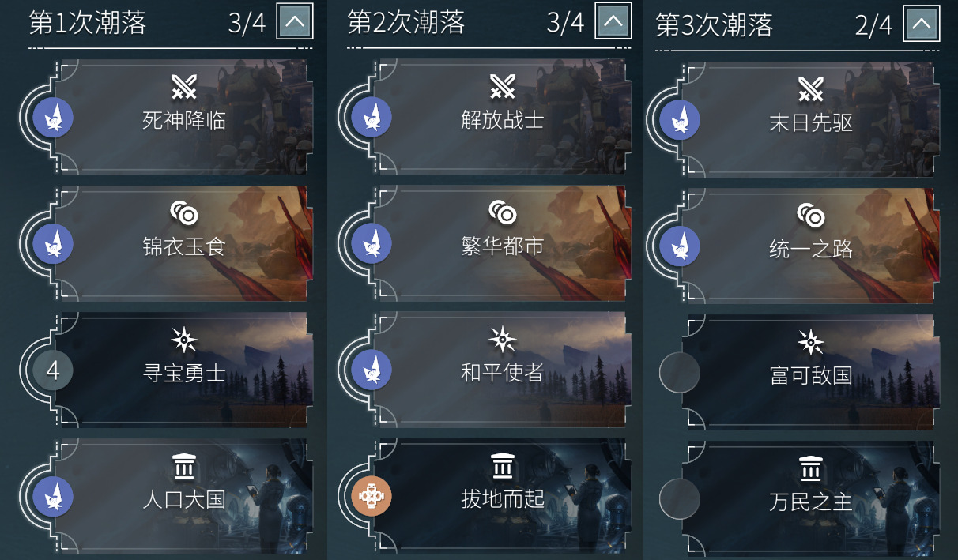The image size is (958, 560).
Task: Click orange badge beside 拔地而起
Action: [x=372, y=496]
